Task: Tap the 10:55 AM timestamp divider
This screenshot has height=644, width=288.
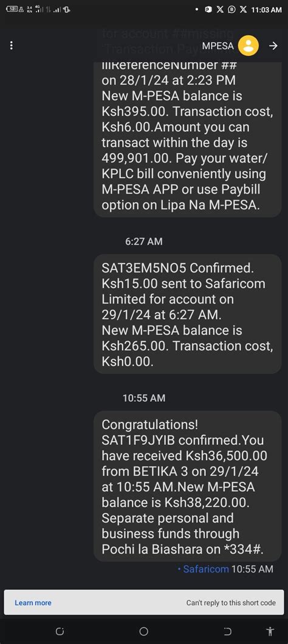Action: tap(144, 398)
